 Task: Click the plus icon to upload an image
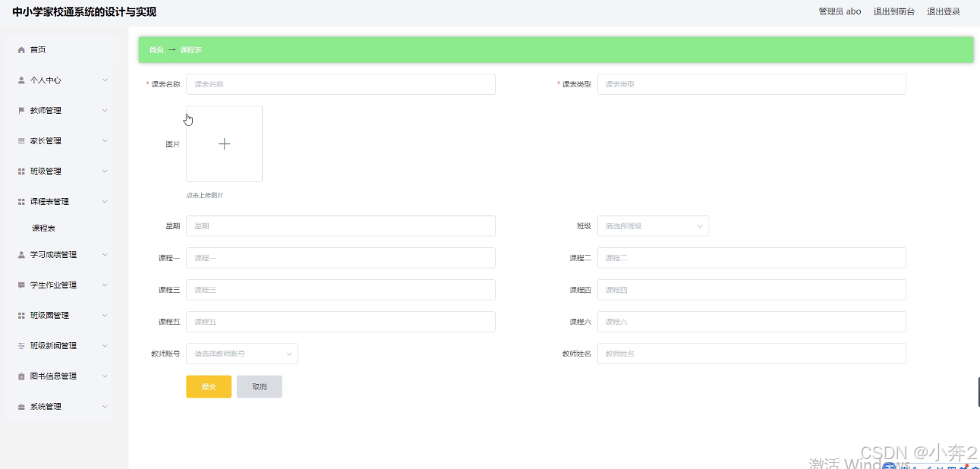click(x=224, y=143)
